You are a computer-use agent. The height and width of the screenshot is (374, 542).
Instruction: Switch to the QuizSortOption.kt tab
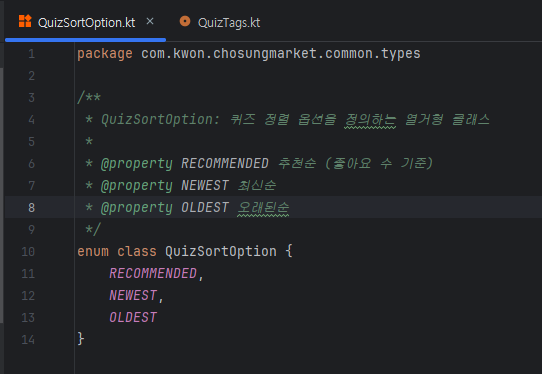86,22
